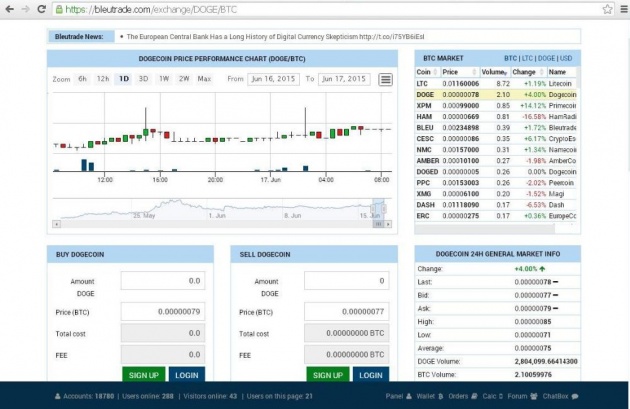Open the Panel footer link
Image resolution: width=630 pixels, height=409 pixels.
click(398, 396)
